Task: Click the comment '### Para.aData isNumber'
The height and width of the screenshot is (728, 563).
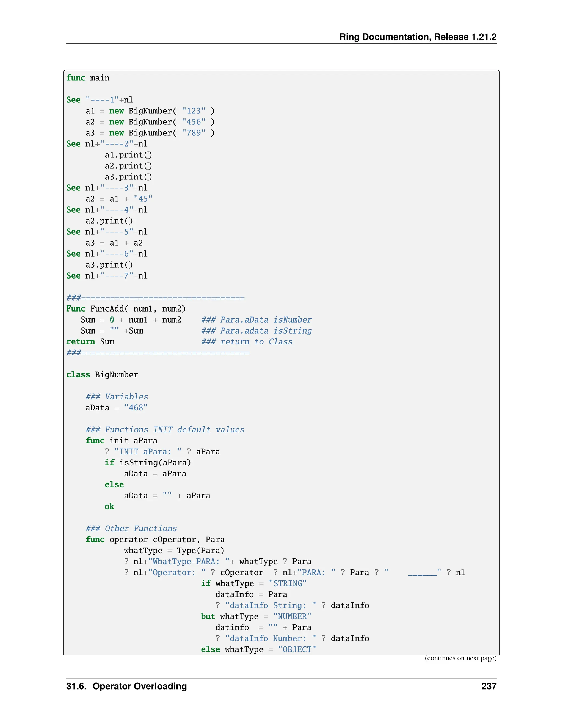Action: (256, 320)
